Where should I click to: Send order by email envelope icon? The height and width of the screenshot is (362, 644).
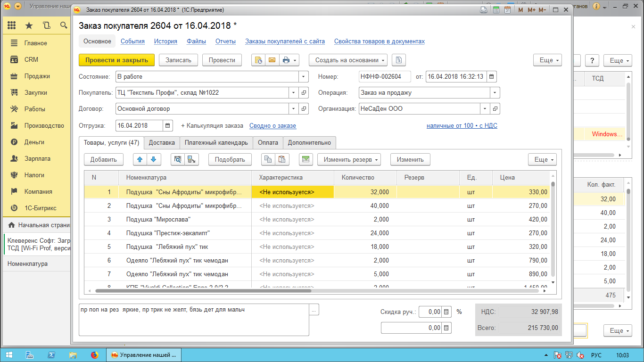pyautogui.click(x=272, y=60)
